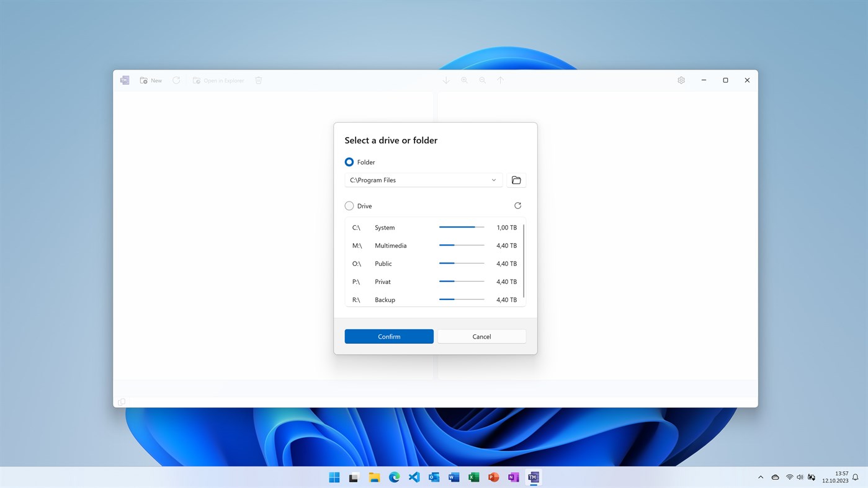This screenshot has height=488, width=868.
Task: Open Word from the taskbar
Action: (x=454, y=477)
